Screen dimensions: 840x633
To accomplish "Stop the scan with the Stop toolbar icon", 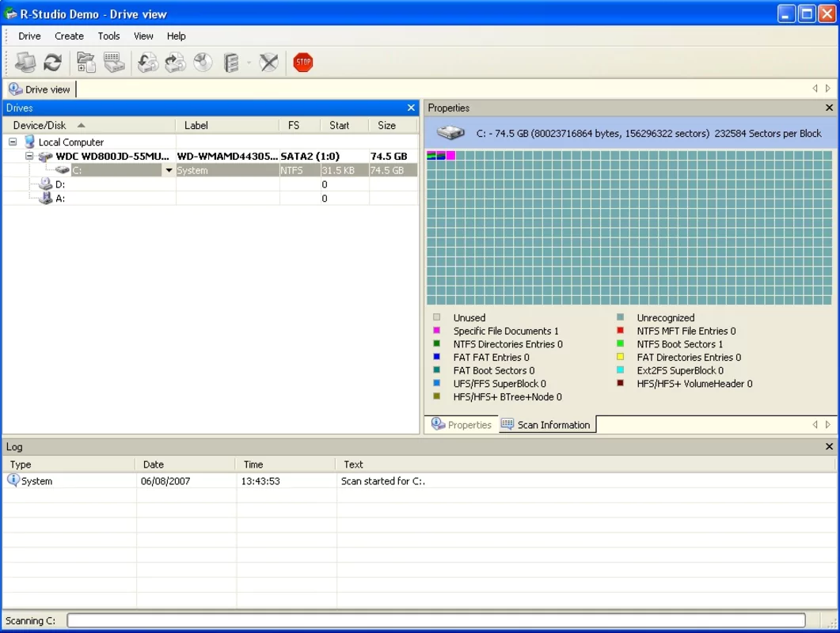I will click(302, 62).
